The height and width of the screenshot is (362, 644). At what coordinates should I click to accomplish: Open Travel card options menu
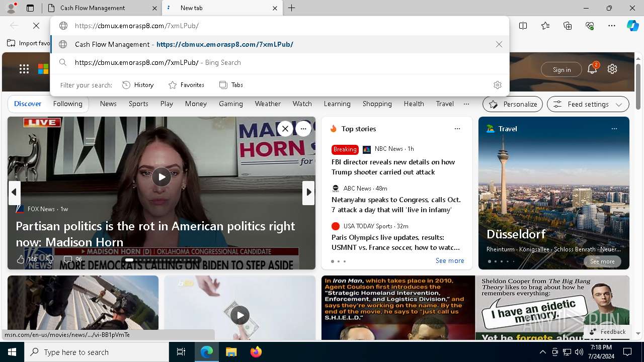(x=614, y=129)
